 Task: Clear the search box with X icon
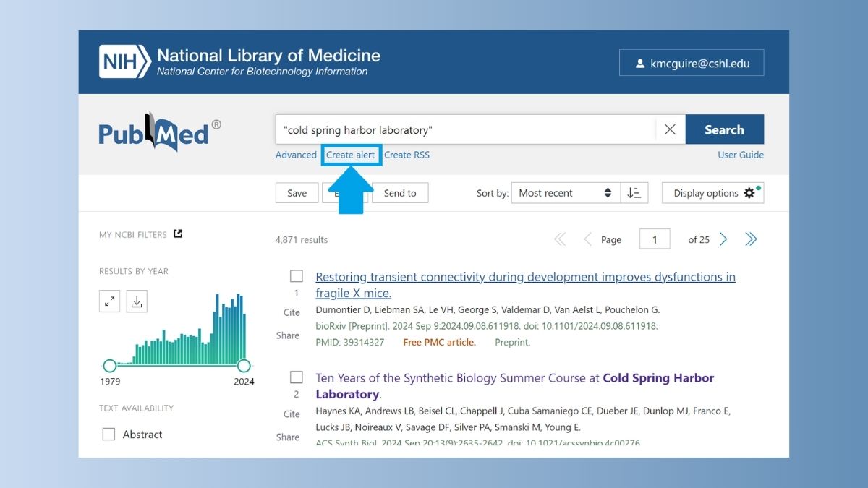[670, 129]
